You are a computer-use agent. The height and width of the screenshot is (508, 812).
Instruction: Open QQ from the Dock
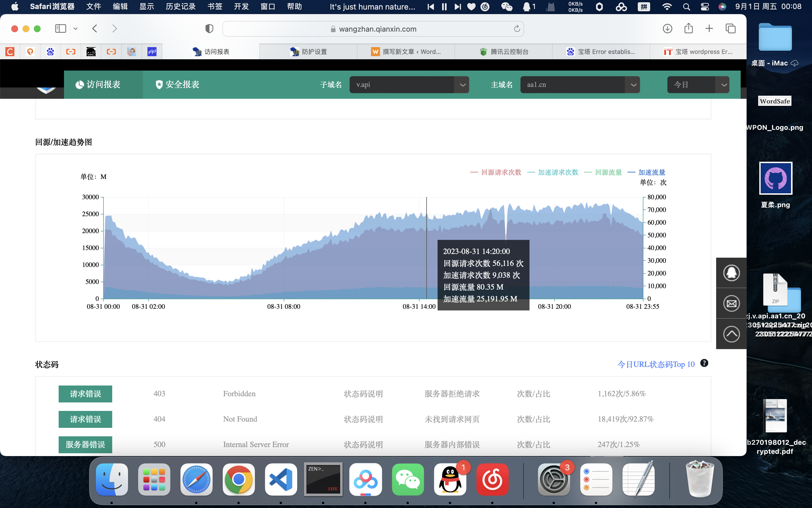(450, 479)
